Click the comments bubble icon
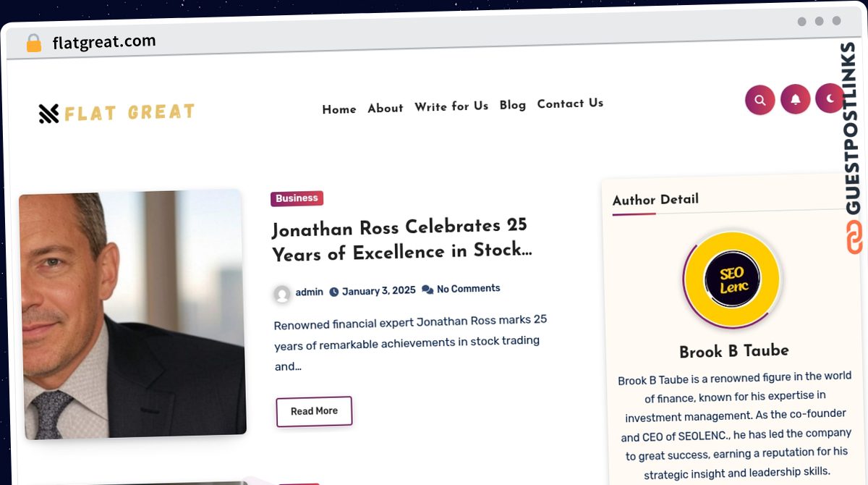The width and height of the screenshot is (868, 485). pyautogui.click(x=427, y=290)
